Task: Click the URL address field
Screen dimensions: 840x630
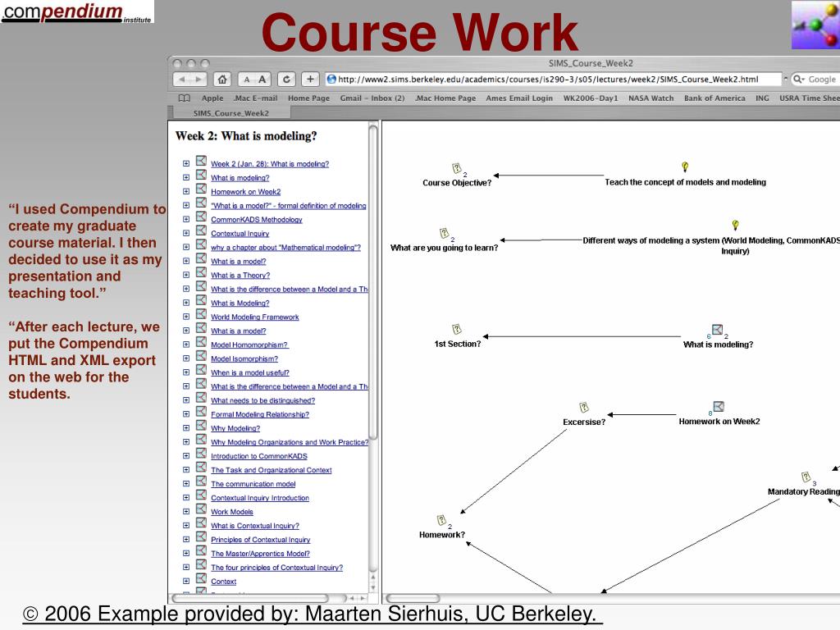Action: click(553, 80)
